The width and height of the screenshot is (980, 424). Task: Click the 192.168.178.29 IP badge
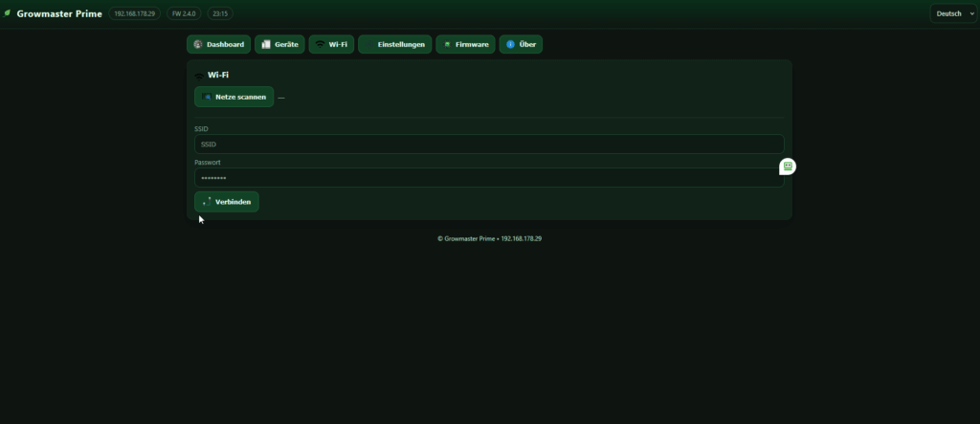pyautogui.click(x=134, y=13)
